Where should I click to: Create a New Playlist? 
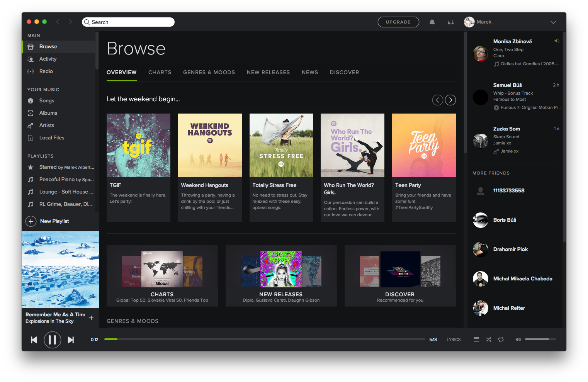click(47, 221)
